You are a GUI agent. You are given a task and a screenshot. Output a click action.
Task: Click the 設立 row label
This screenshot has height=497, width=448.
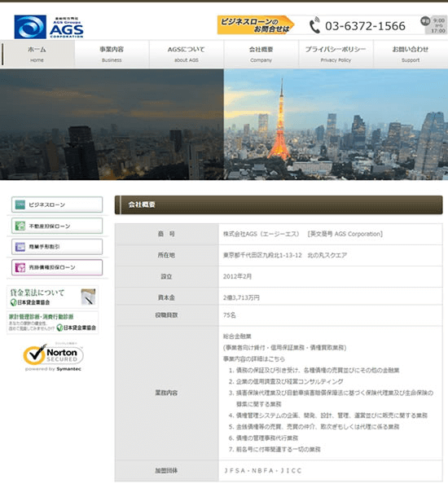tap(166, 276)
